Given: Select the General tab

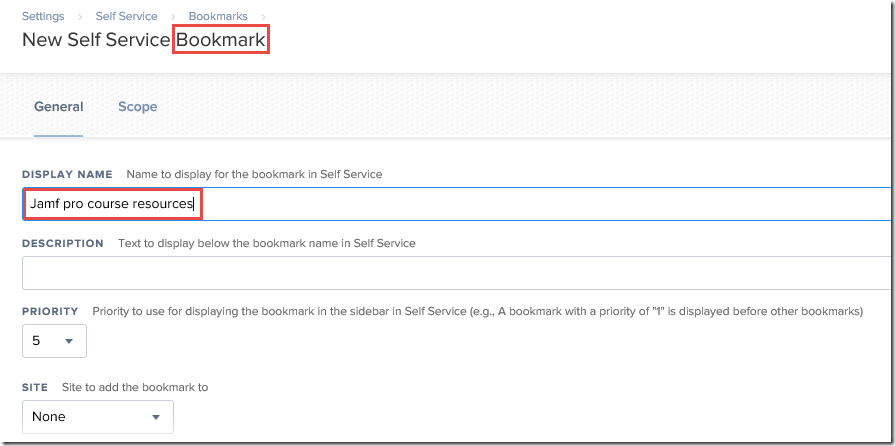Looking at the screenshot, I should click(x=59, y=107).
